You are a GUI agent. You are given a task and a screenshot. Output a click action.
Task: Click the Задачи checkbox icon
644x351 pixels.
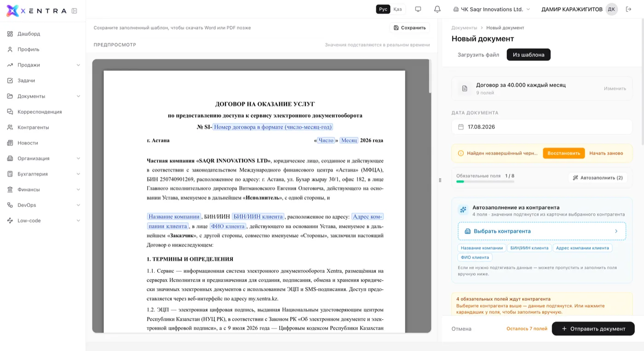click(x=10, y=81)
